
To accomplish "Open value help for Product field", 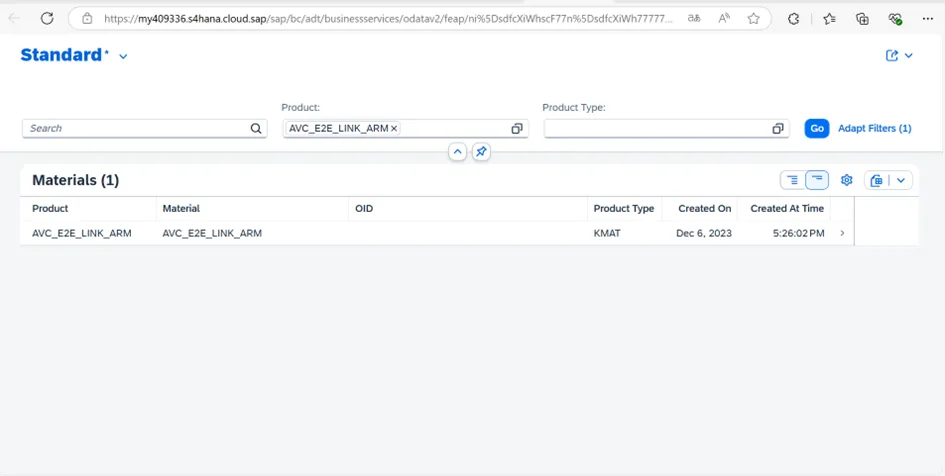I will click(517, 129).
